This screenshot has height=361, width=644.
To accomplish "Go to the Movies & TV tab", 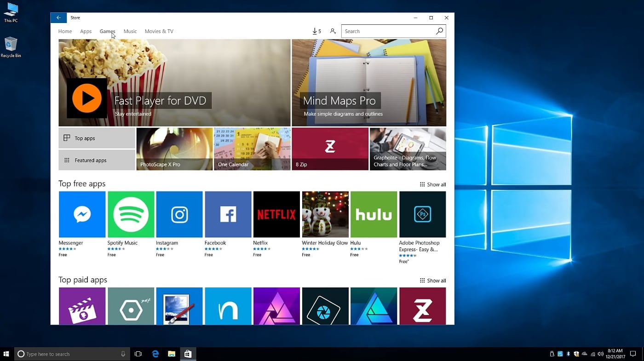I will point(159,31).
